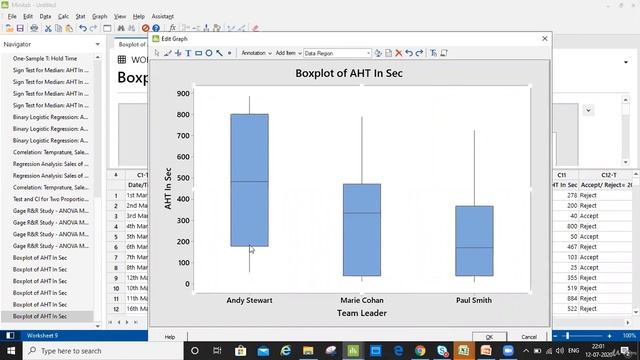
Task: Select the Rectangle drawing tool
Action: [x=198, y=53]
